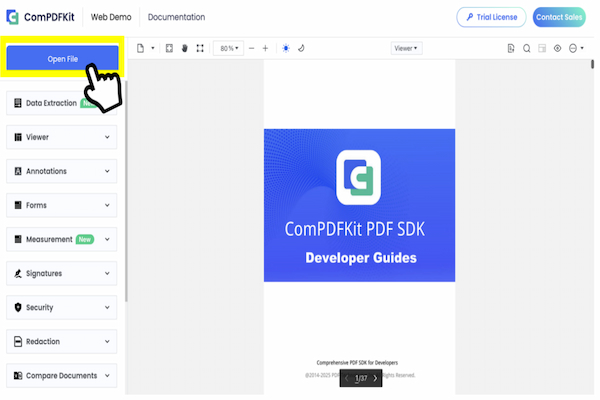Click the zoom out minus icon
The height and width of the screenshot is (400, 600).
[x=251, y=48]
